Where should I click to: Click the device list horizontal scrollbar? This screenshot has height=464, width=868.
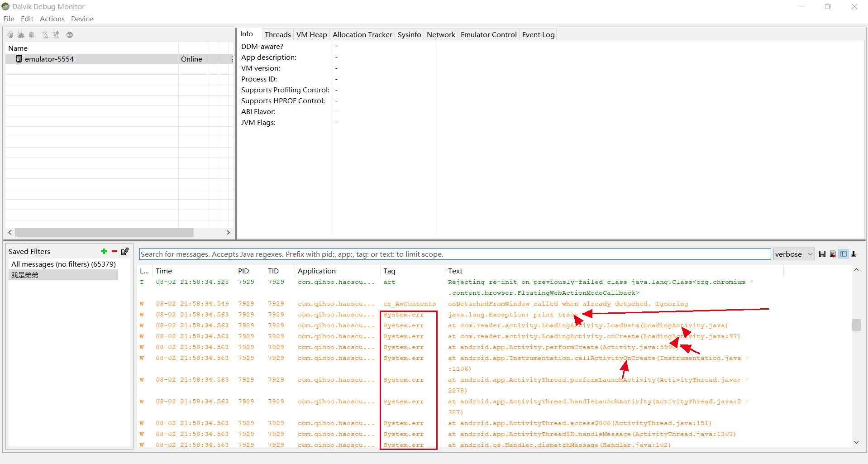coord(104,233)
